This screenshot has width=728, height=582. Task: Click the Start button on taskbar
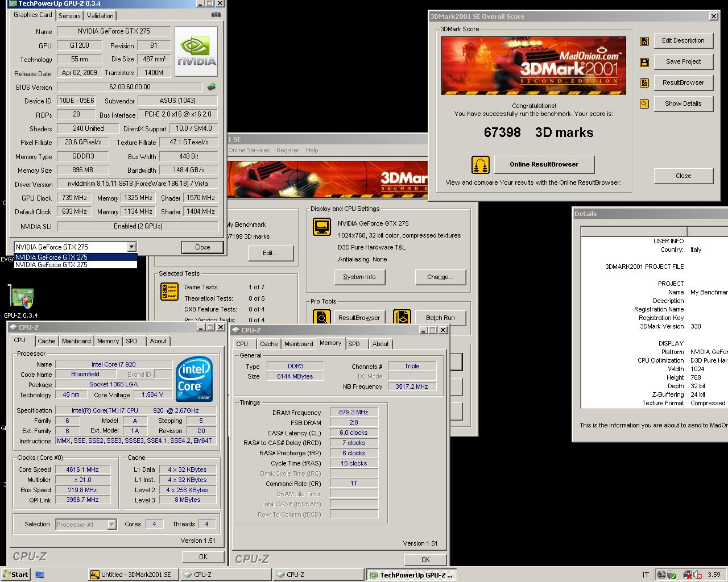16,575
